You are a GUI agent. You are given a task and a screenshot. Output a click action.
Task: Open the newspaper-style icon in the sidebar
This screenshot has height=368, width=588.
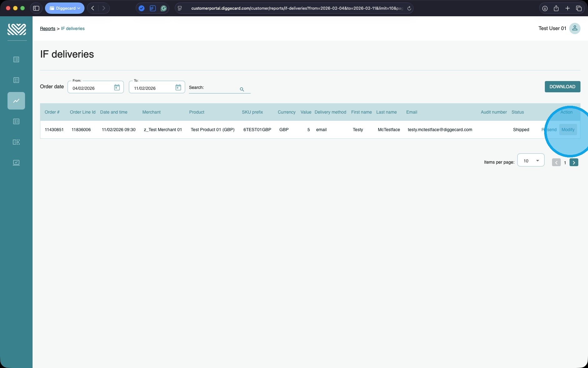tap(16, 121)
